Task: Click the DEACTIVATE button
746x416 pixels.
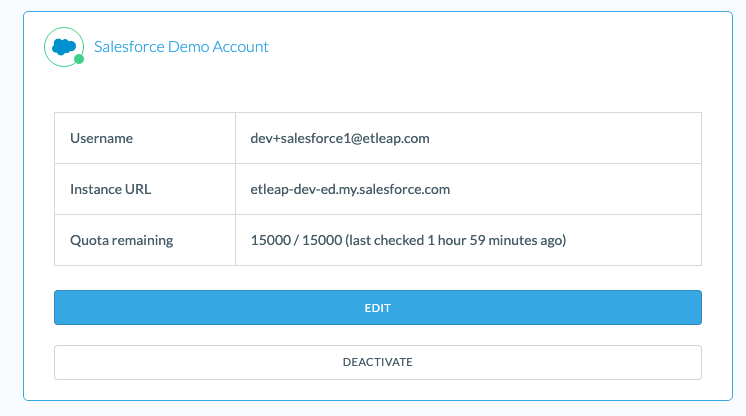Action: pyautogui.click(x=377, y=362)
